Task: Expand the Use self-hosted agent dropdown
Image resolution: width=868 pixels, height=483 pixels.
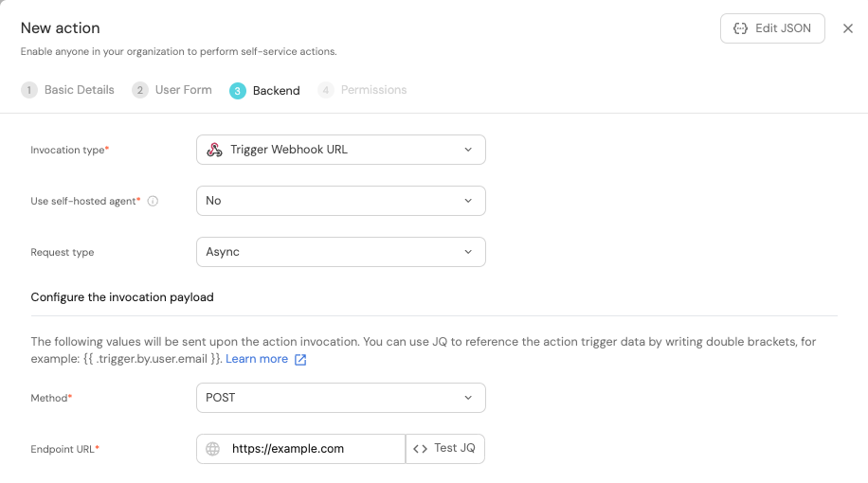Action: point(340,201)
